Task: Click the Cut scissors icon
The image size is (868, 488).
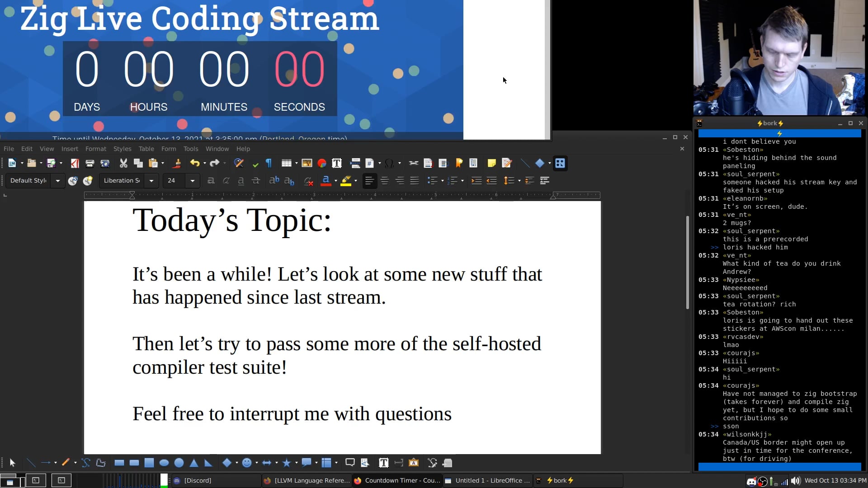Action: [123, 164]
